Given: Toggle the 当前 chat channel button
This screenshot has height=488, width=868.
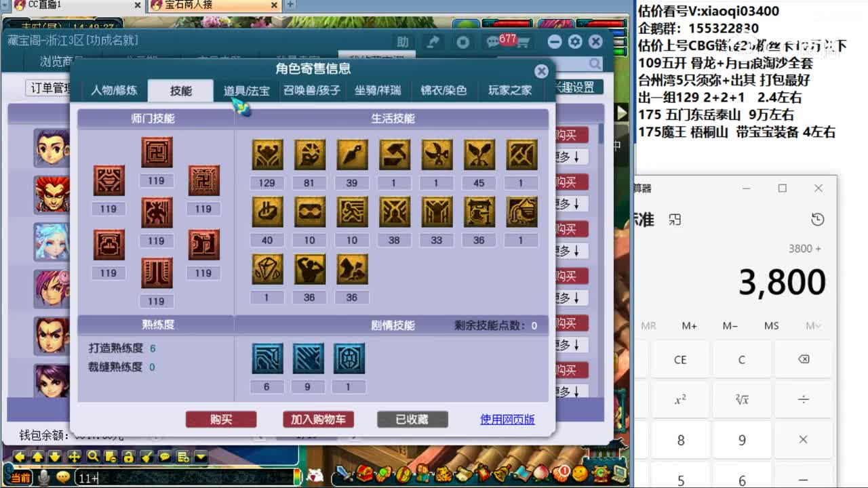Looking at the screenshot, I should coord(20,478).
